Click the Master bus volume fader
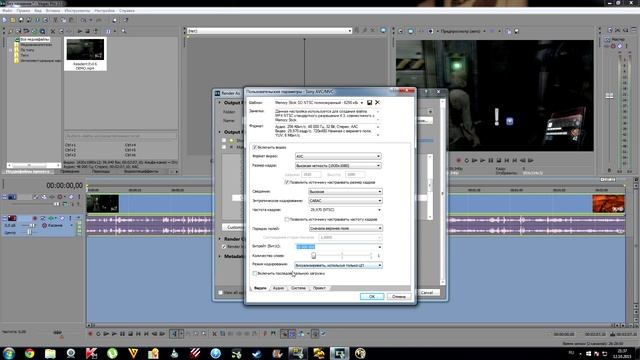 (609, 96)
